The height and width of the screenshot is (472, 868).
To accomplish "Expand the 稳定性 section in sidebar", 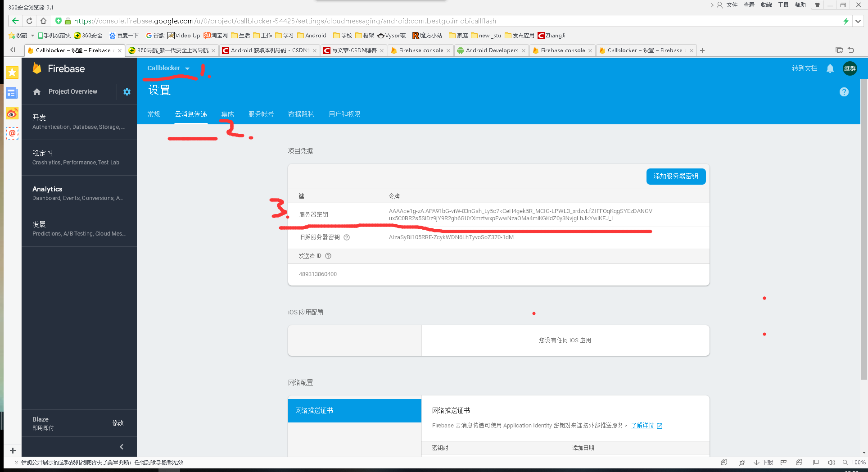I will click(79, 158).
